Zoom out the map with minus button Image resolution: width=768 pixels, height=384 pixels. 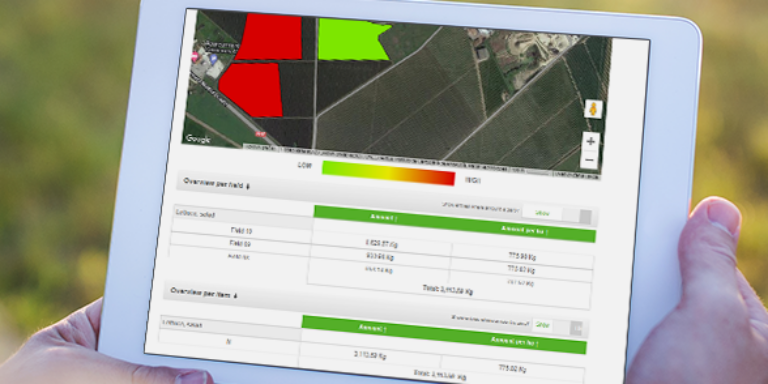click(589, 160)
